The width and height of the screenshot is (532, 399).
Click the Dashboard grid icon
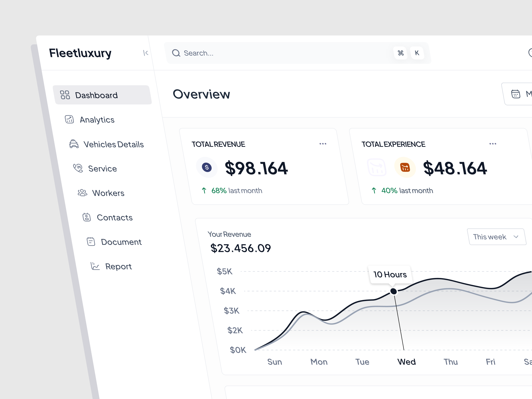pos(65,95)
